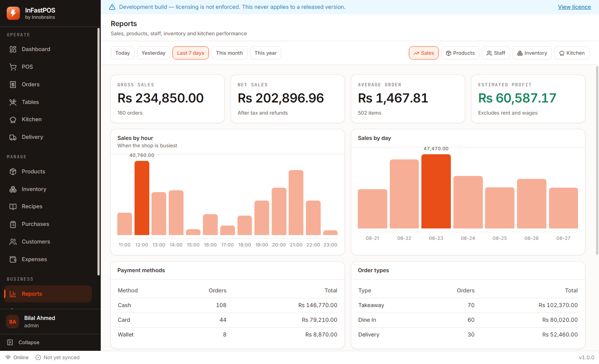Click the chef hat icon on Kitchen tab
Screen dimensions: 599x364
(x=562, y=53)
